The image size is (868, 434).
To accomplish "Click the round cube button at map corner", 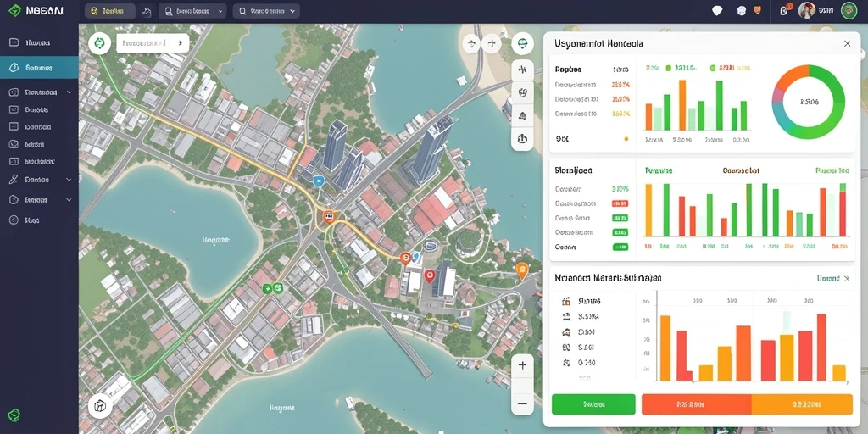I will 100,407.
